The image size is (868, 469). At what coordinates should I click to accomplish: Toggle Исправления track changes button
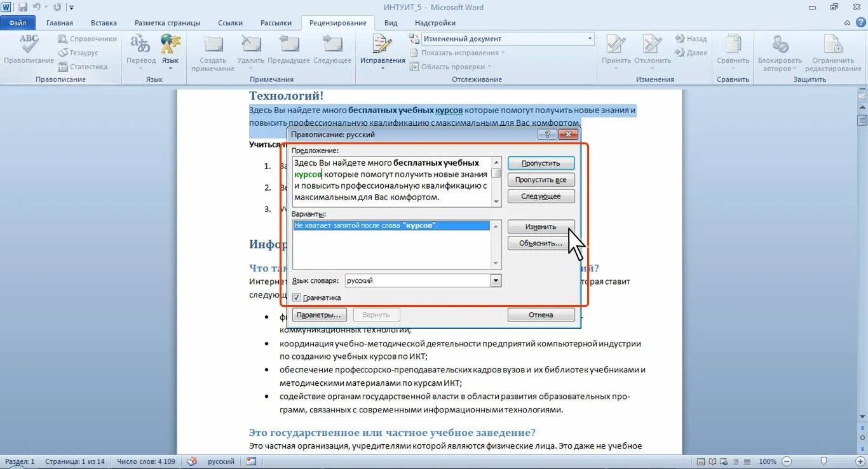pyautogui.click(x=383, y=45)
